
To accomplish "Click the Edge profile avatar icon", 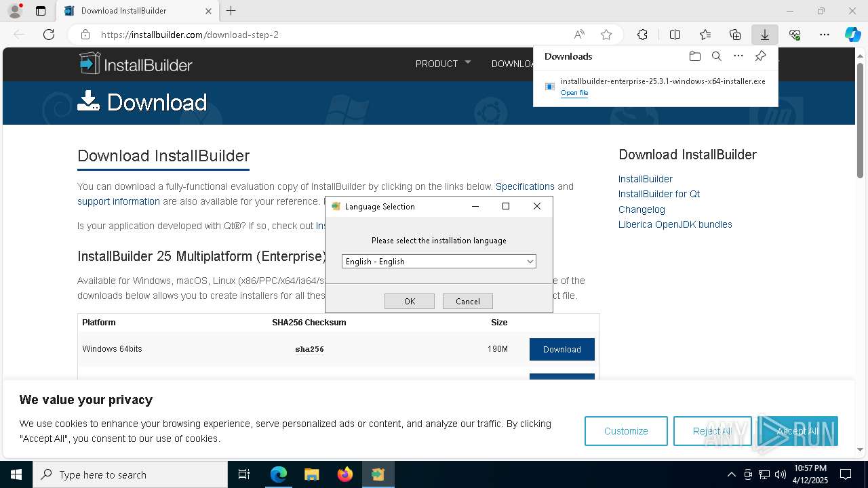I will tap(15, 11).
